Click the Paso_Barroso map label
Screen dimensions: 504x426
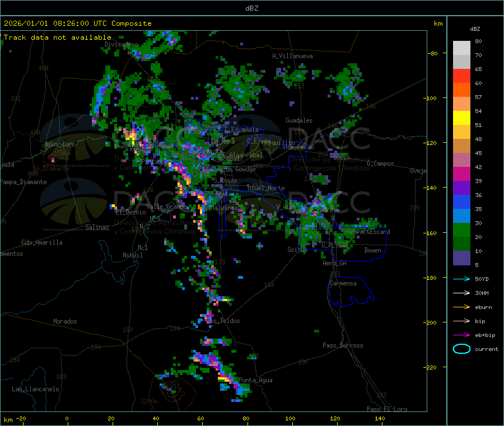click(x=343, y=345)
